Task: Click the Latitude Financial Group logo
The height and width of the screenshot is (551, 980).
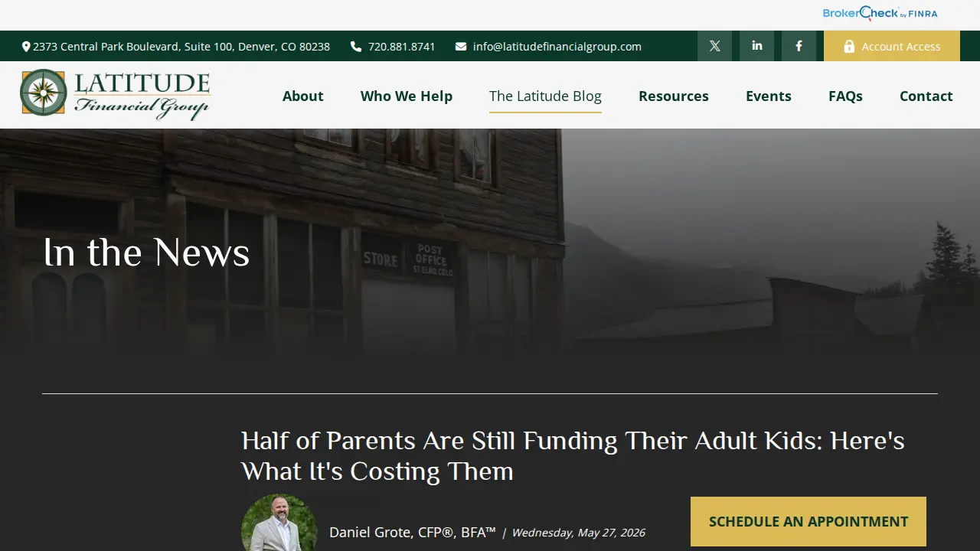Action: [x=116, y=95]
